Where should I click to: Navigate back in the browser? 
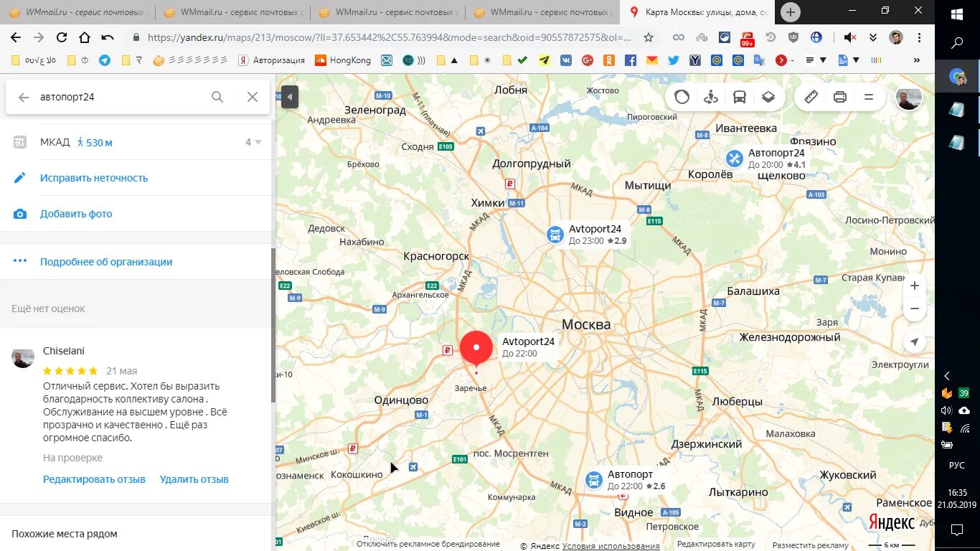[15, 37]
